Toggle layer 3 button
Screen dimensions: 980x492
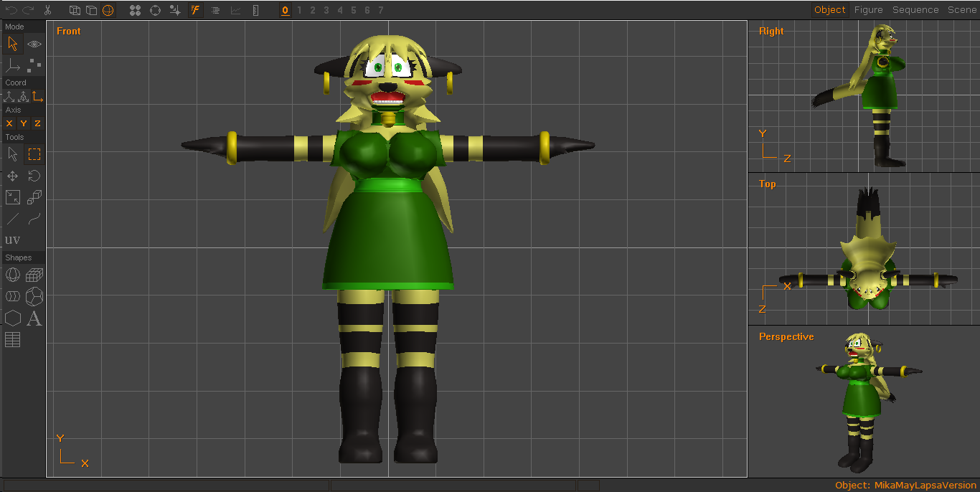click(326, 10)
